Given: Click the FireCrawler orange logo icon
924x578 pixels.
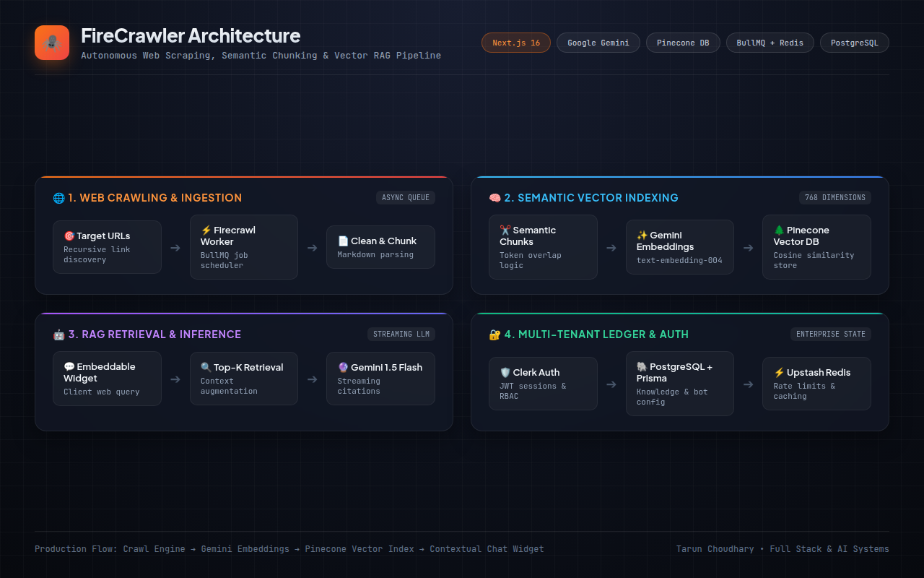Looking at the screenshot, I should 52,43.
